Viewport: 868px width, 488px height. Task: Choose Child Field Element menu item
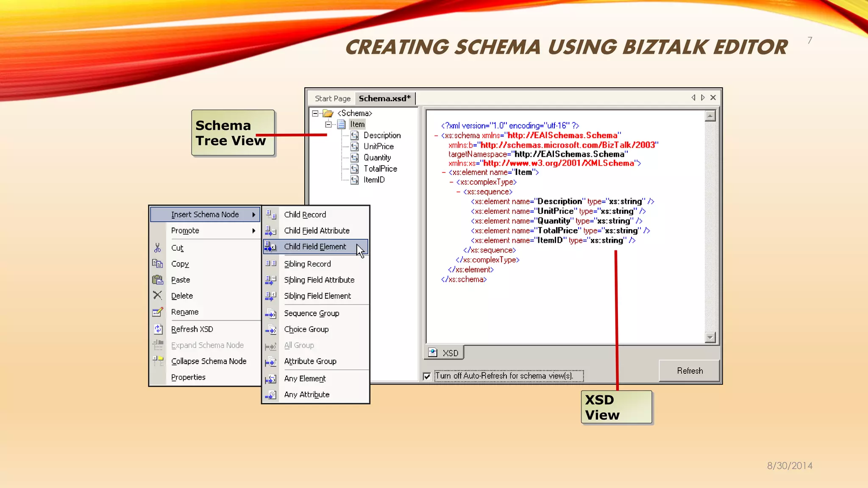click(315, 247)
